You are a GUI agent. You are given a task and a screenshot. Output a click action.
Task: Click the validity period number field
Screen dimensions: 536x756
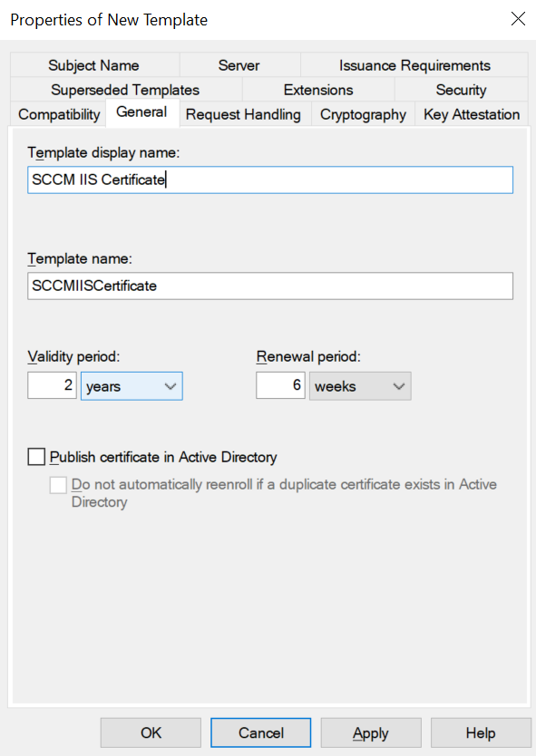pyautogui.click(x=52, y=385)
